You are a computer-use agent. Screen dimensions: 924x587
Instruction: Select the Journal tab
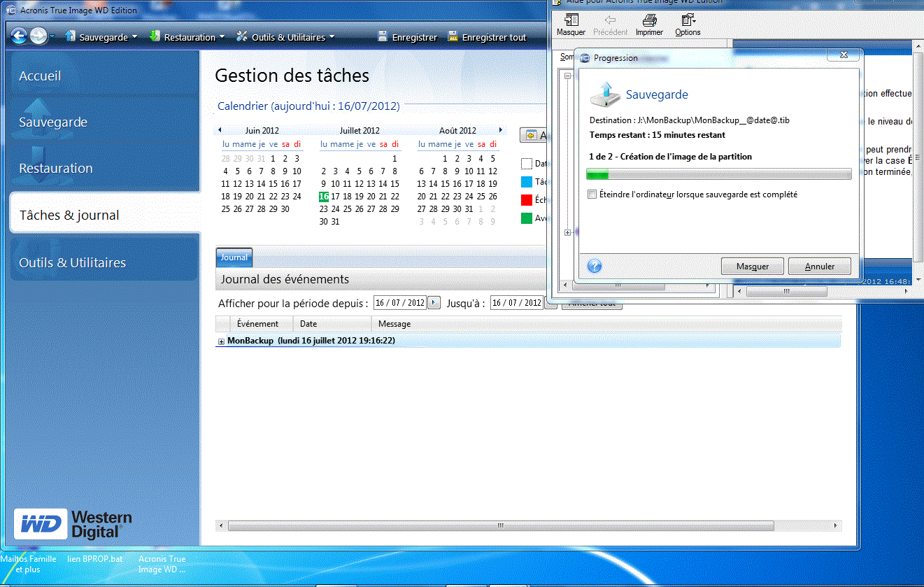(234, 257)
